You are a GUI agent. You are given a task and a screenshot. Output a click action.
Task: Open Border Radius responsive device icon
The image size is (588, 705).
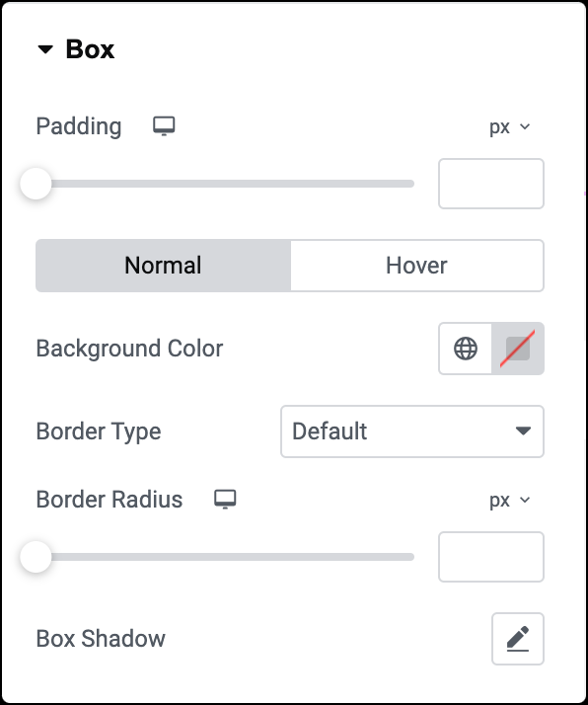225,500
